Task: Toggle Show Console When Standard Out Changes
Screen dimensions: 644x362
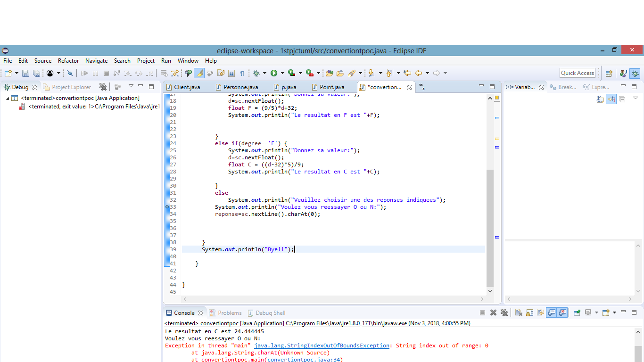Action: click(x=551, y=313)
